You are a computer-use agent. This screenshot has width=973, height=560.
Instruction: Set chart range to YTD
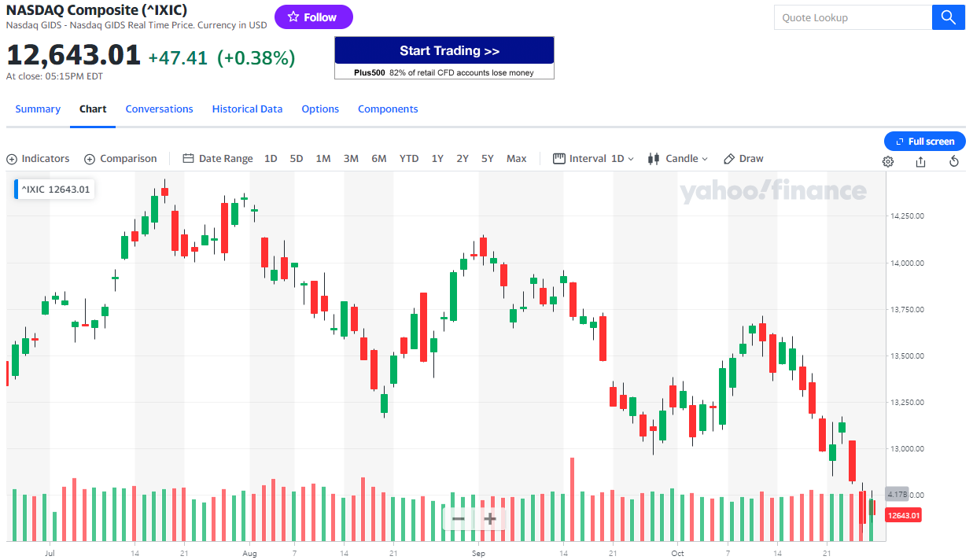click(409, 159)
